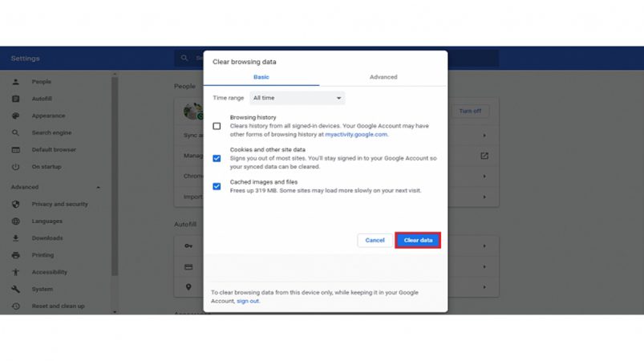Click the Clear data button
Screen dimensions: 644x361
(x=418, y=240)
